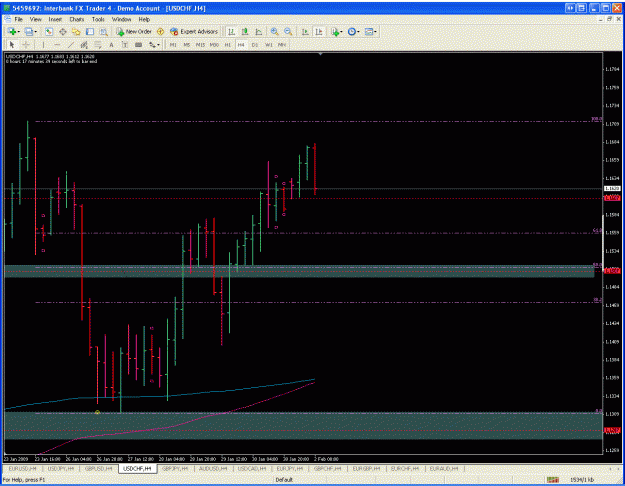Screen dimensions: 625x486
Task: Set timeframe to W1
Action: coord(269,45)
